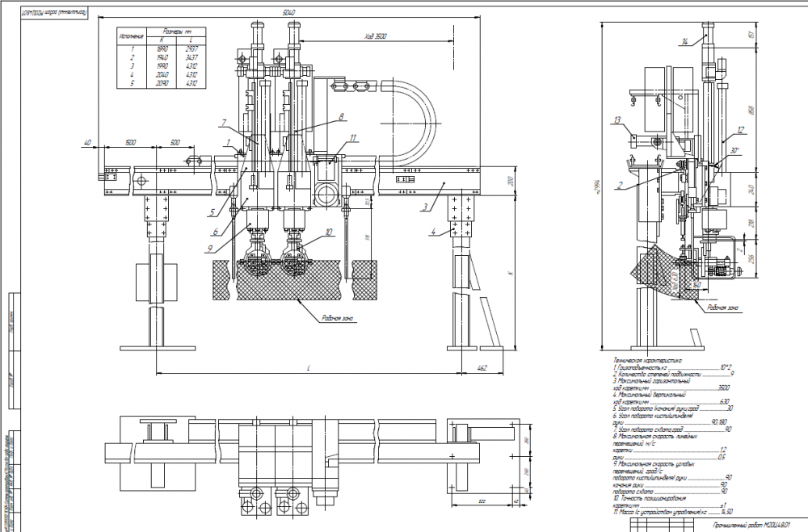The width and height of the screenshot is (808, 532).
Task: Select the 151 dimension at the top of the side view
Action: pos(751,35)
